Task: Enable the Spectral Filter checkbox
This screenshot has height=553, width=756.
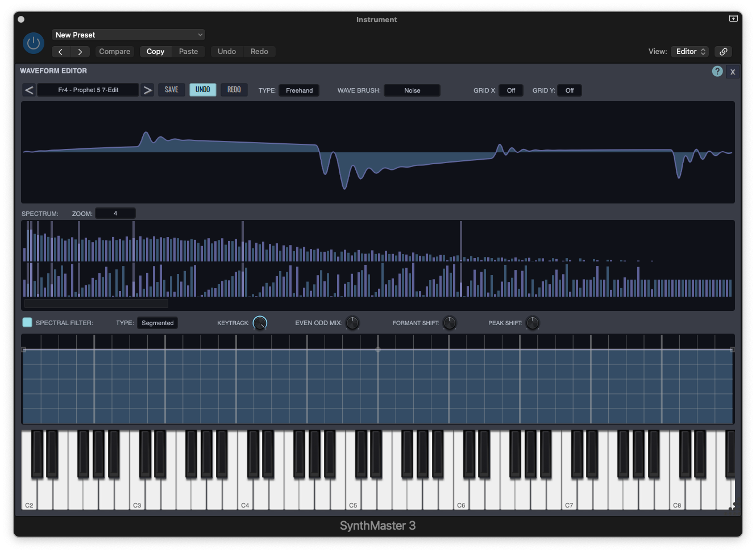Action: 27,323
